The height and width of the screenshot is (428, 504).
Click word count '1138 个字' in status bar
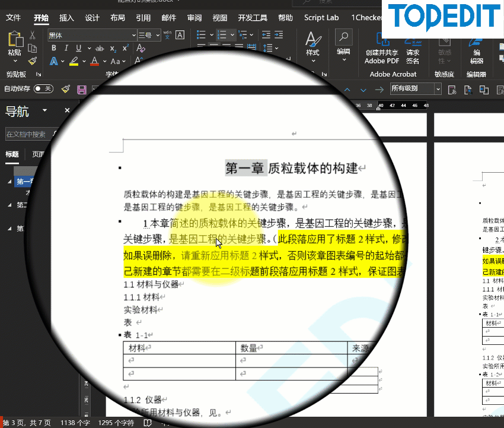[x=75, y=423]
